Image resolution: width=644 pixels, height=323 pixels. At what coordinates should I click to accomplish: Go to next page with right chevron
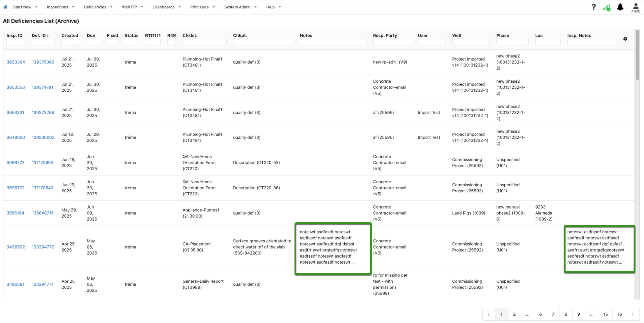click(x=633, y=314)
